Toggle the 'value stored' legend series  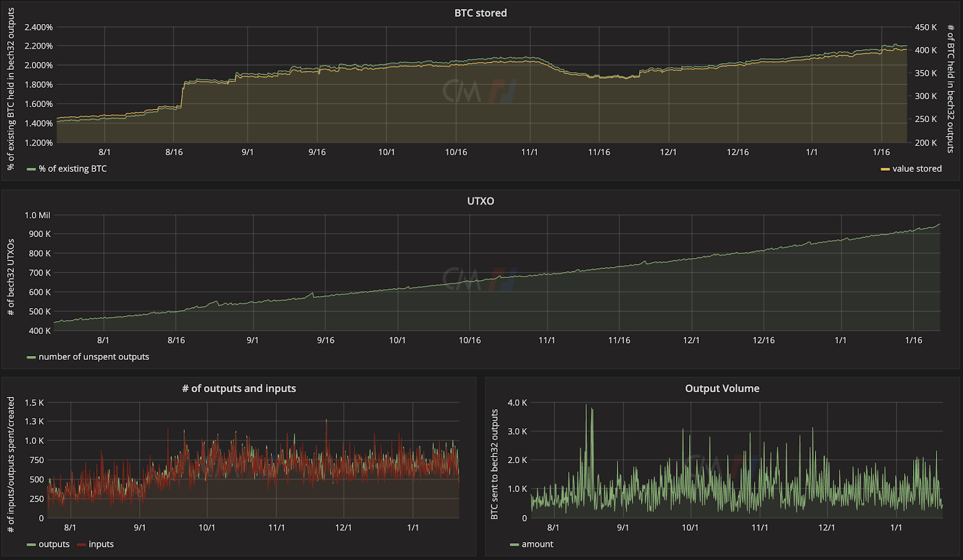917,168
